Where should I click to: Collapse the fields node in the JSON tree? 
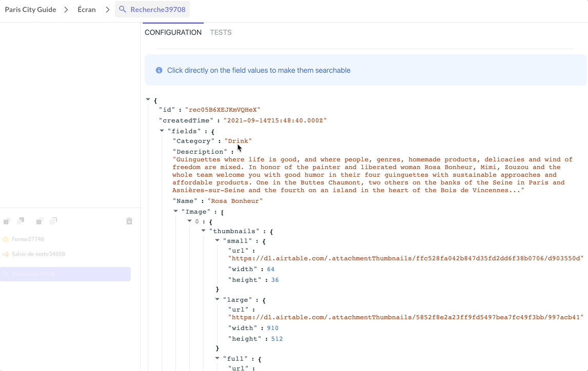tap(162, 131)
